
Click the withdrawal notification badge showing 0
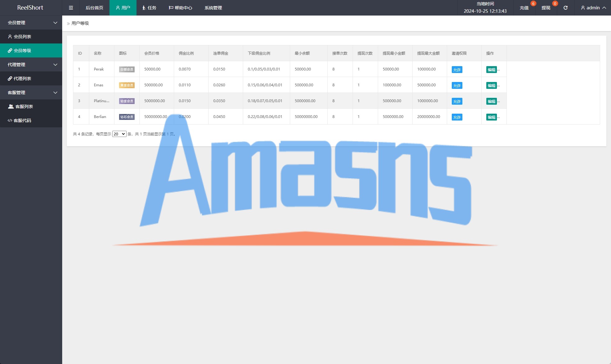[555, 3]
